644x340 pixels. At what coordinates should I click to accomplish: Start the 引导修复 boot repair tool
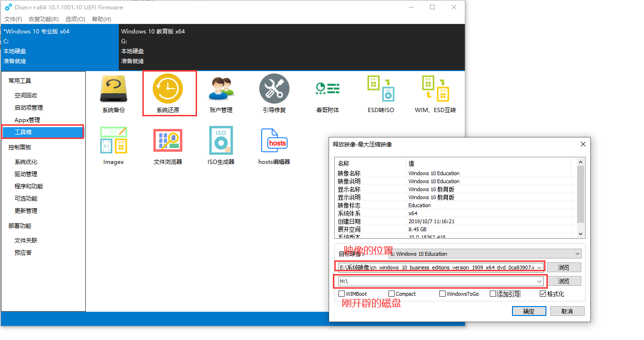click(x=274, y=94)
